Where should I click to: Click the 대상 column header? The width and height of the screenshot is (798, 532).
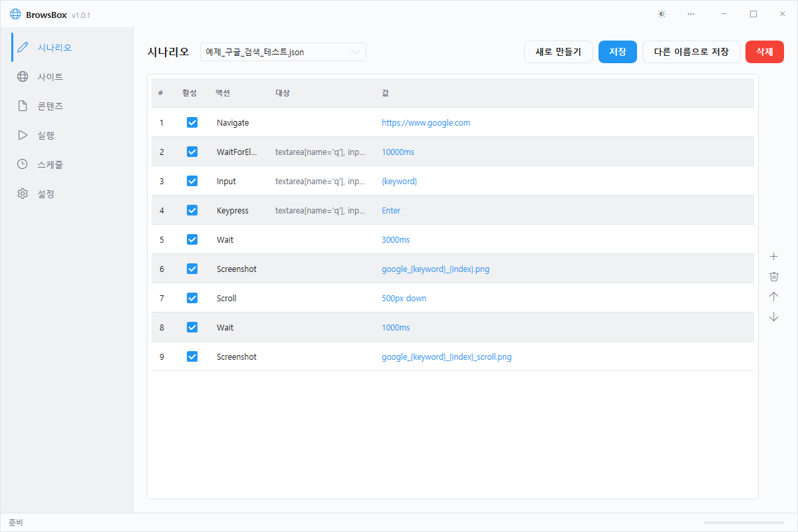tap(283, 93)
